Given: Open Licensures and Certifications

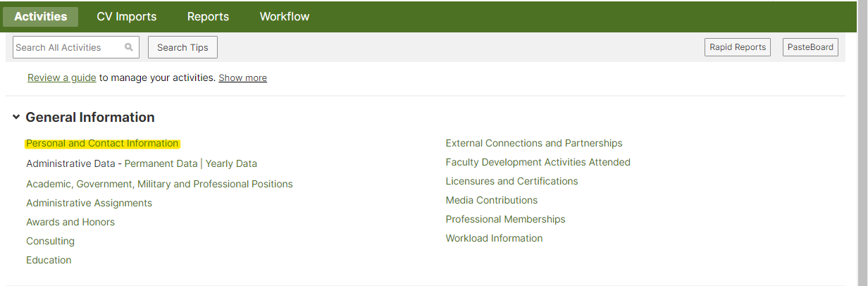Looking at the screenshot, I should [x=512, y=181].
